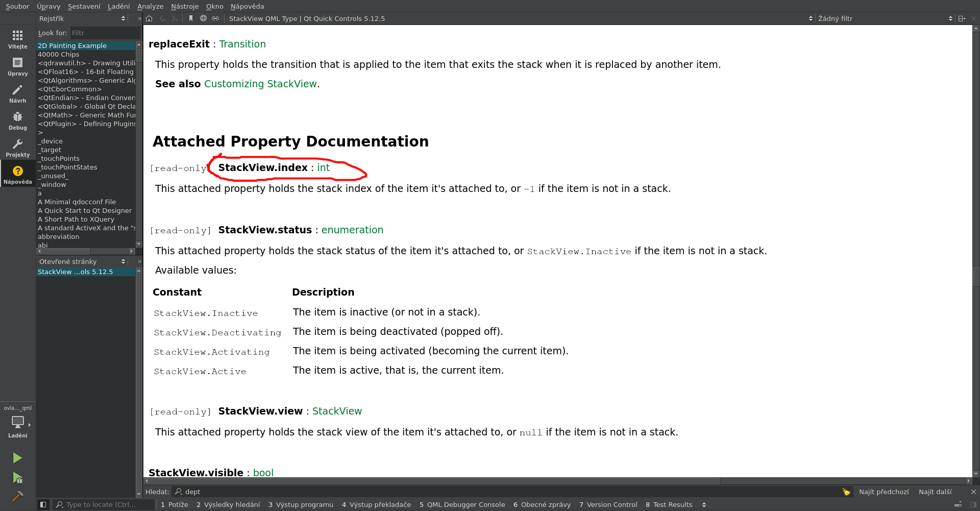
Task: Toggle the progress details button in status bar
Action: [x=958, y=504]
